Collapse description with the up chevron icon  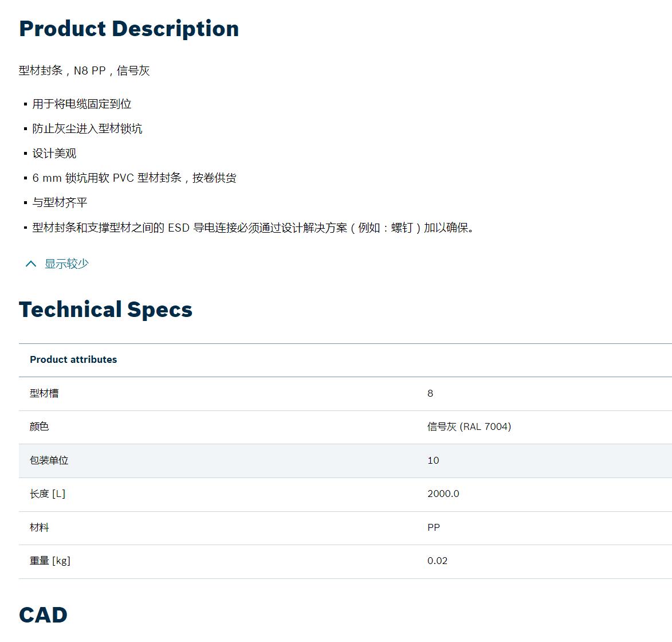(31, 264)
